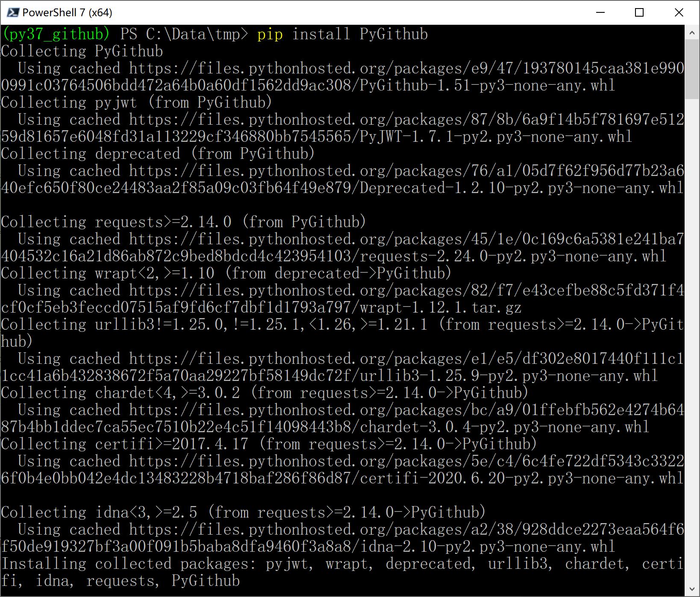Screen dimensions: 700x597
Task: Click the packages/87/8b cached URL line
Action: (350, 120)
